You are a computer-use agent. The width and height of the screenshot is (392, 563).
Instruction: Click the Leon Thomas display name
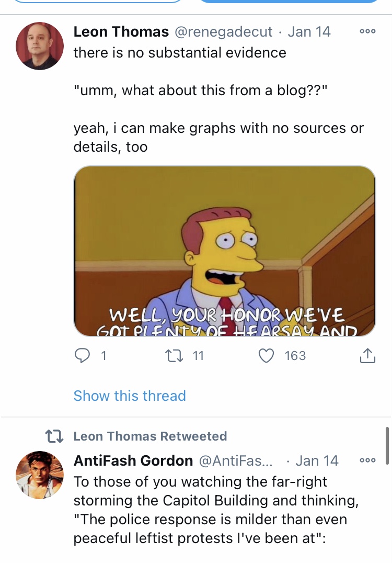121,31
